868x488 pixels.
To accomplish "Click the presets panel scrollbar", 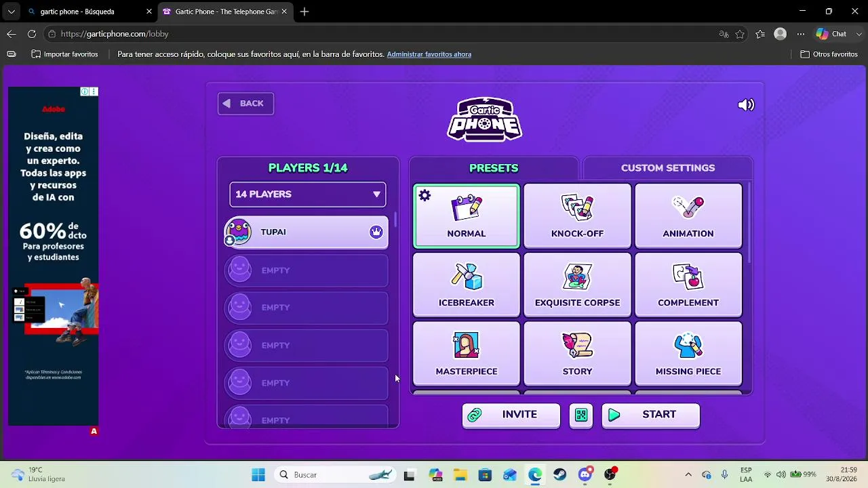I will [749, 222].
